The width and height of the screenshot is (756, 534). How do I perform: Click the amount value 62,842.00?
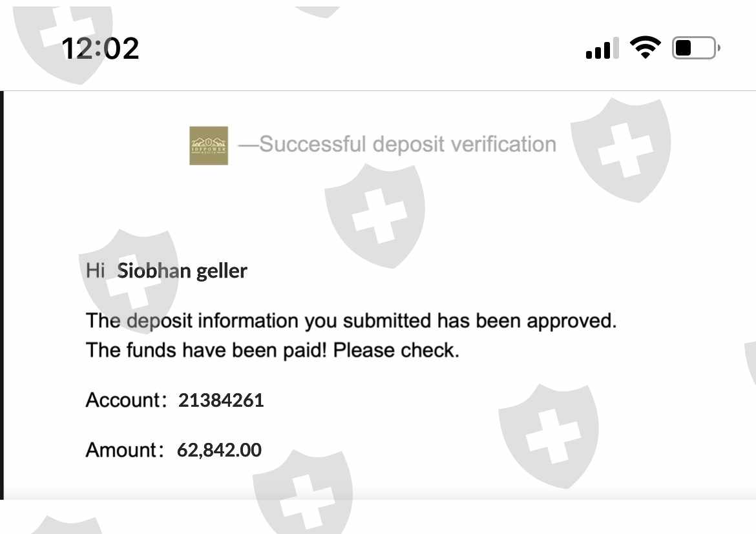219,449
